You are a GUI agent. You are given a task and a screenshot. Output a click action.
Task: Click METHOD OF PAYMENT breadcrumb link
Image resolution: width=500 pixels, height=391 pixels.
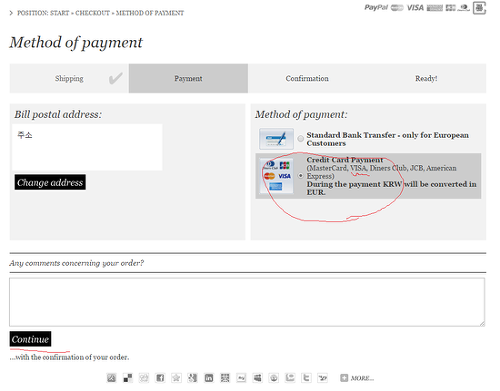(150, 13)
